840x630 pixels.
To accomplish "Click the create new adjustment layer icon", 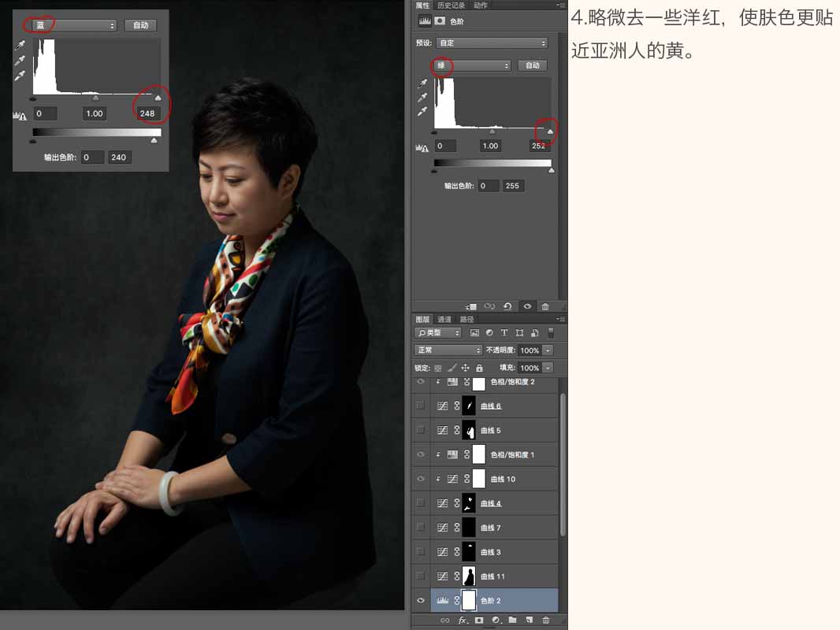I will 496,620.
